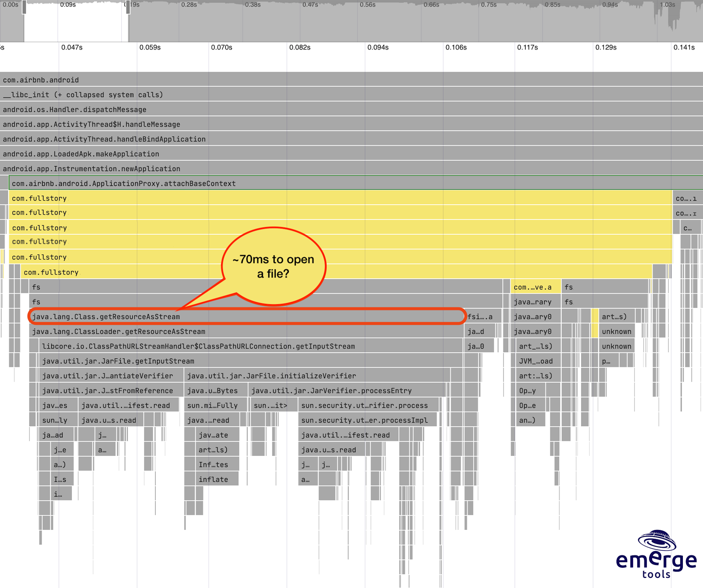Click the java.util.jar.JarFile.getInputStream frame
Image resolution: width=703 pixels, height=588 pixels.
118,361
